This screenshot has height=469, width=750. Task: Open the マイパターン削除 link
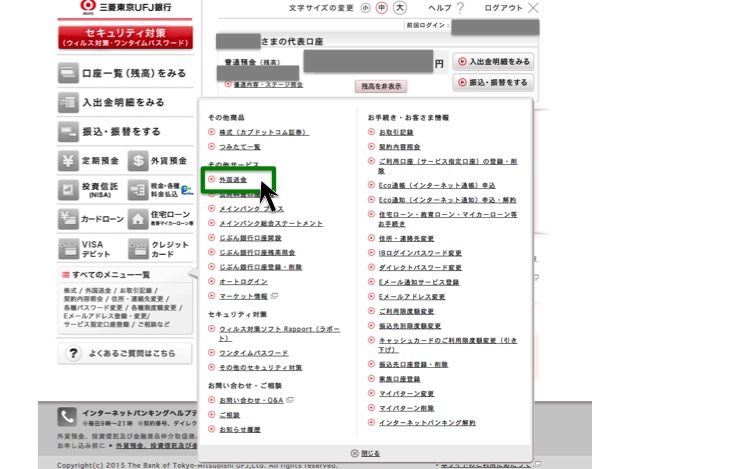click(407, 408)
